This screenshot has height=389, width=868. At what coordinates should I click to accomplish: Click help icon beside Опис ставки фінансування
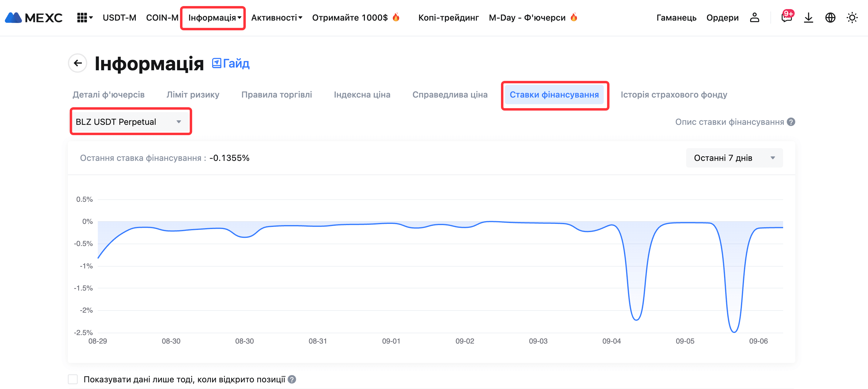pyautogui.click(x=791, y=122)
